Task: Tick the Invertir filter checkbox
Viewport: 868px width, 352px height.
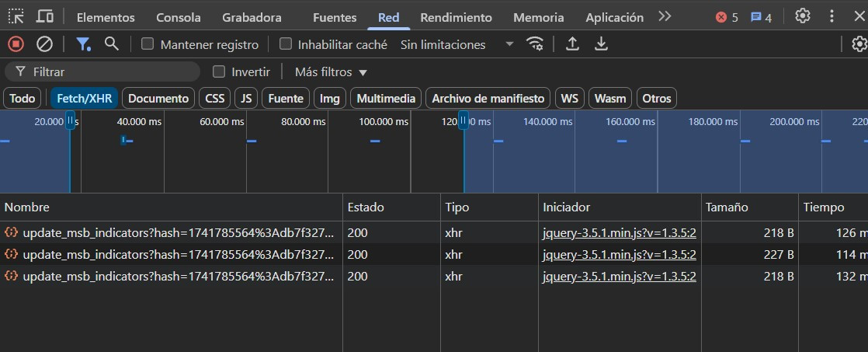Action: point(219,71)
